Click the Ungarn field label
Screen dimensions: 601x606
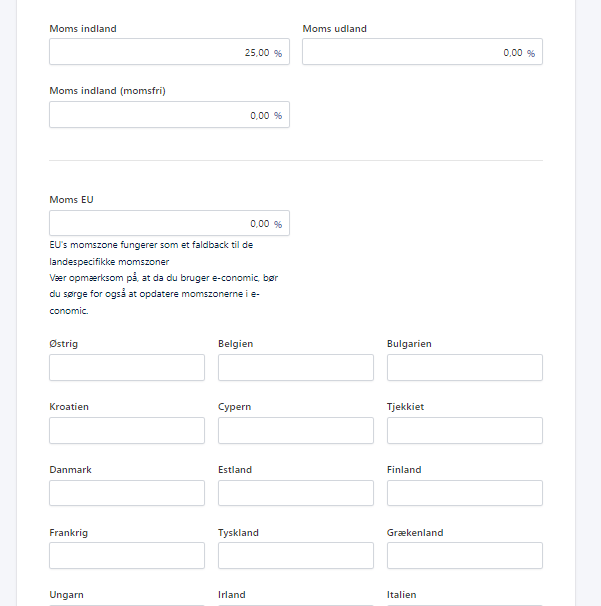pyautogui.click(x=66, y=595)
